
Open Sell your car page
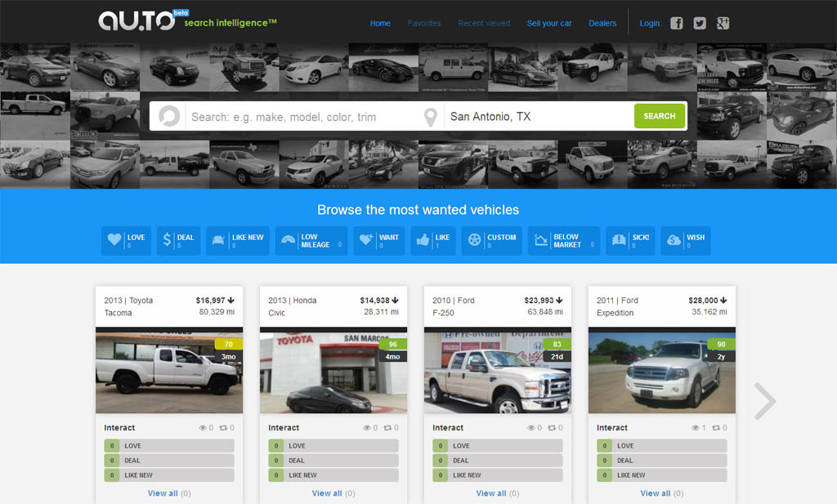[549, 24]
